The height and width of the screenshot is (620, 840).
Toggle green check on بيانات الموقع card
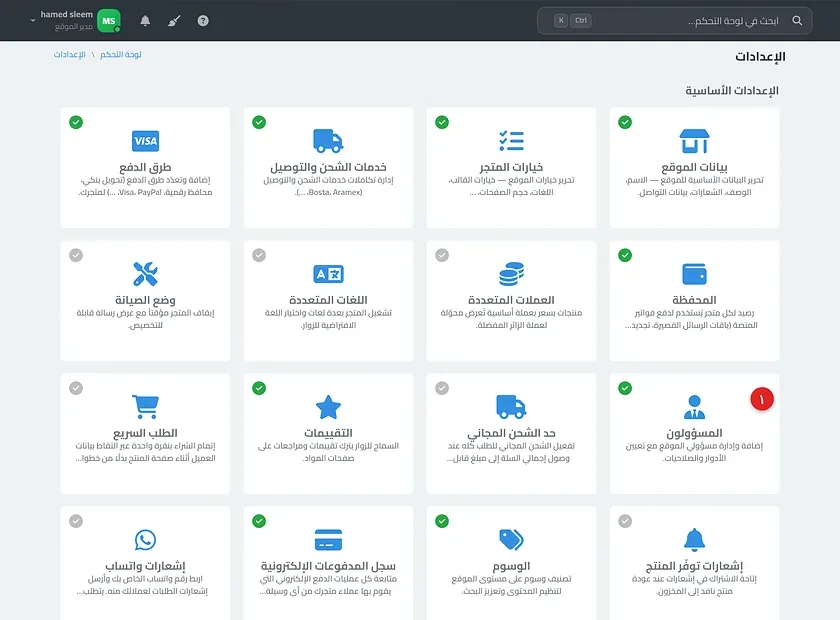point(625,122)
